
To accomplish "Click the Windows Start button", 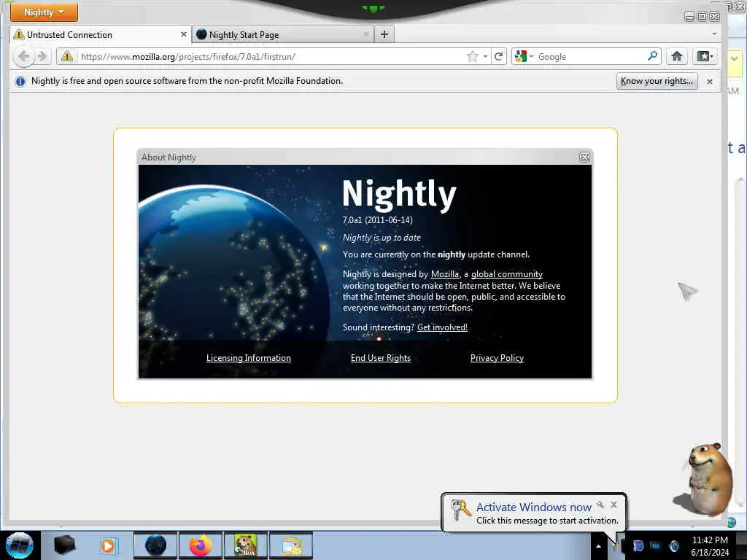I will click(19, 545).
